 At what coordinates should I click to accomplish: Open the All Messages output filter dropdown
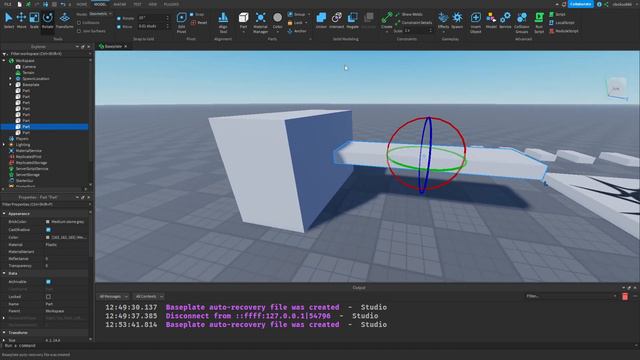point(113,296)
